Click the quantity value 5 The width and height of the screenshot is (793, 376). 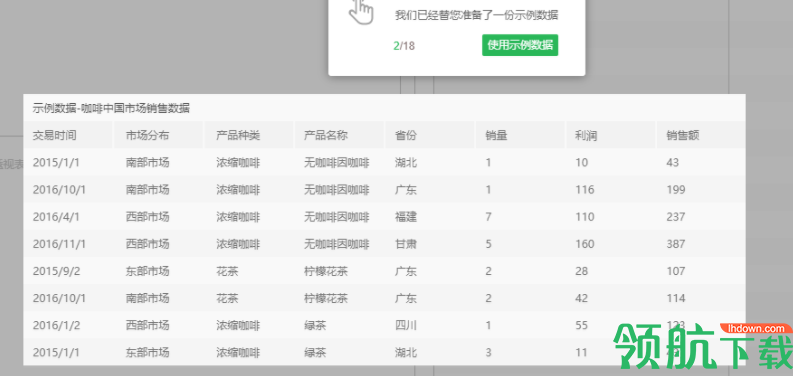[488, 244]
